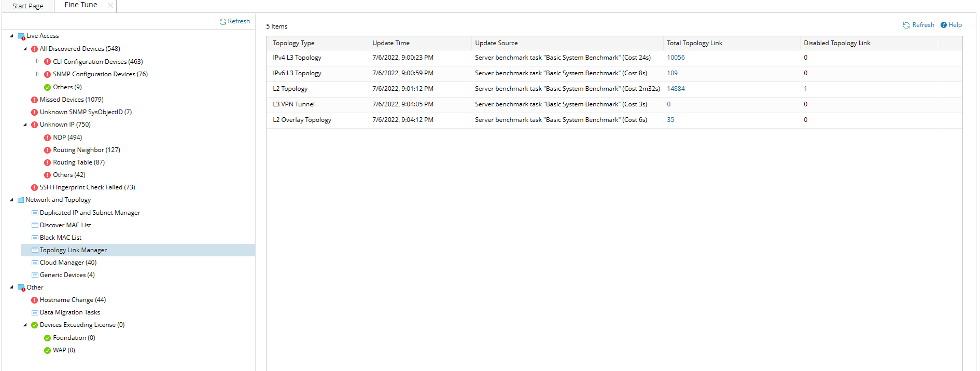Click the alert icon beside Hostname Change
This screenshot has width=980, height=371.
click(x=34, y=300)
